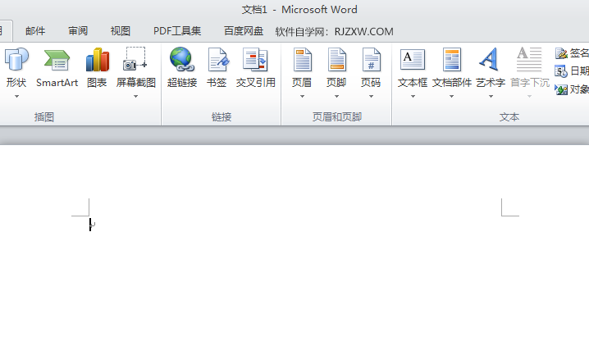
Task: Open the PDF工具集 tab
Action: coord(177,31)
